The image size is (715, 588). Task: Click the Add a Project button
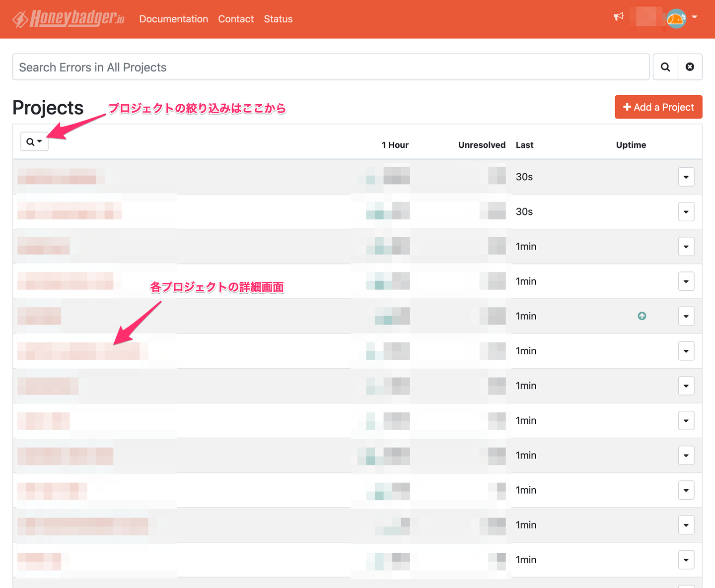(x=658, y=107)
